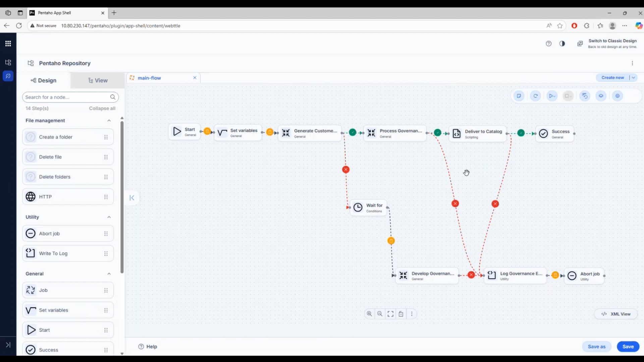
Task: Click Collapse all steps link
Action: (x=102, y=108)
